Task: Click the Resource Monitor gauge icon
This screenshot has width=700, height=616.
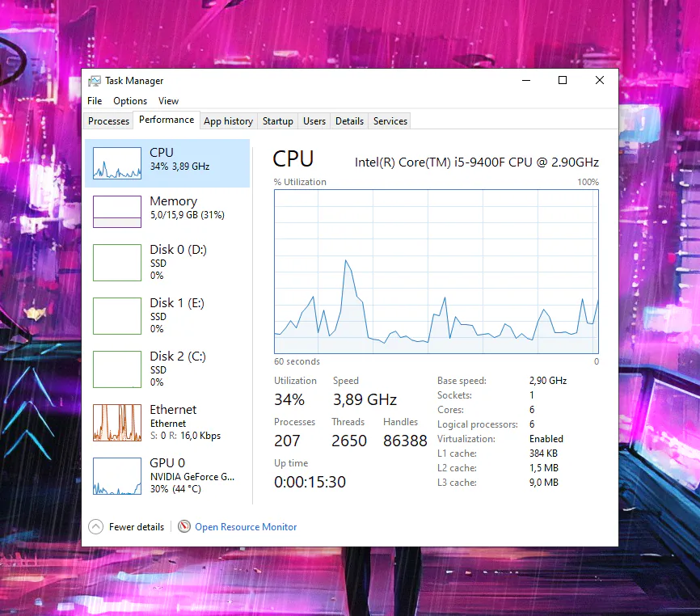Action: 184,527
